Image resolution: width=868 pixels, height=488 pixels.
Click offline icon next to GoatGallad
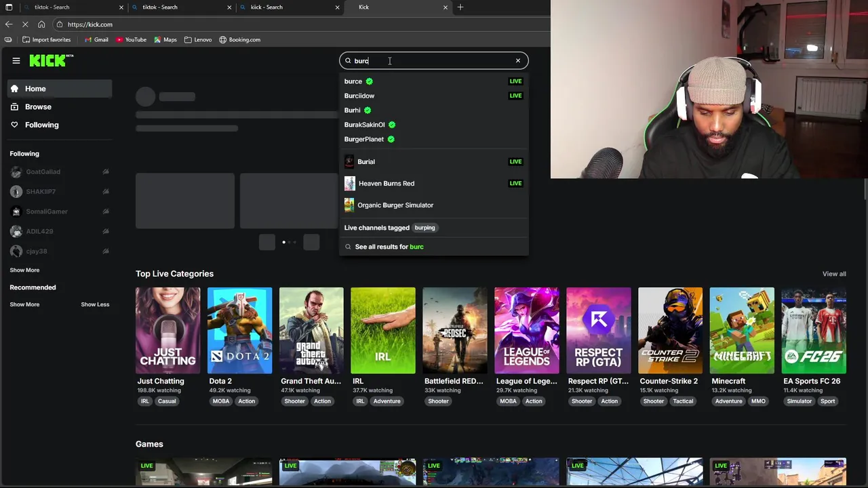pyautogui.click(x=105, y=172)
